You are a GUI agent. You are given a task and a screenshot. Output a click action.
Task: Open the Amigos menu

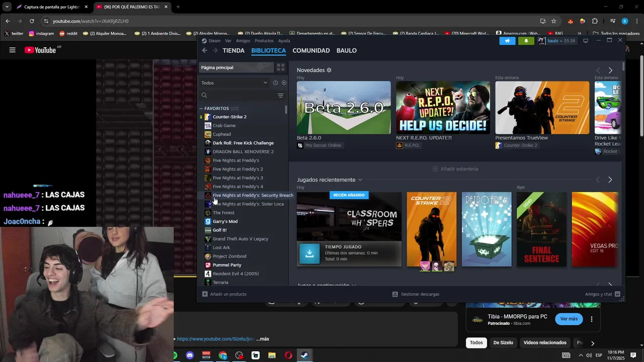click(243, 41)
